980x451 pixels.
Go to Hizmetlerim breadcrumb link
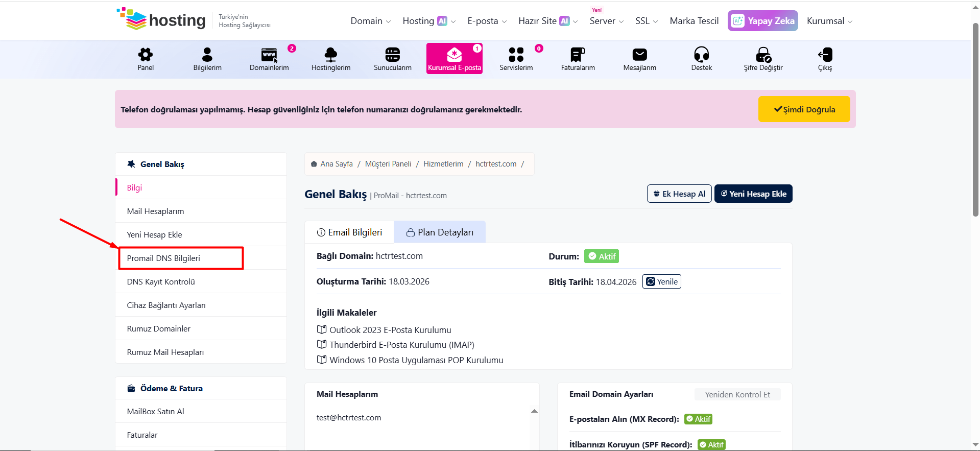pos(443,164)
